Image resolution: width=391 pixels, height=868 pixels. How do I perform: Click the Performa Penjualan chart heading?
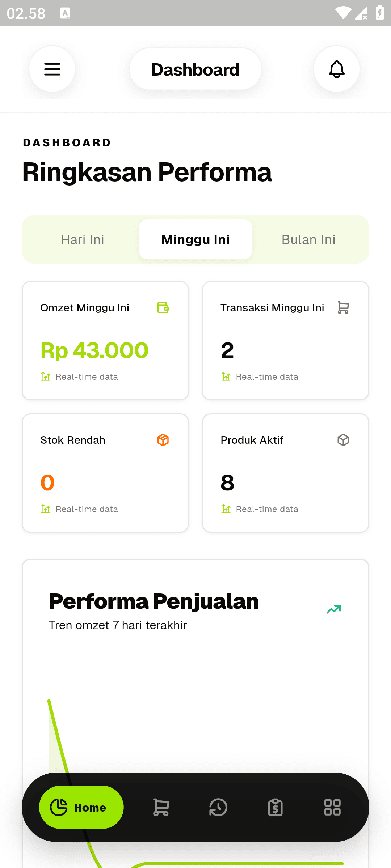[154, 601]
